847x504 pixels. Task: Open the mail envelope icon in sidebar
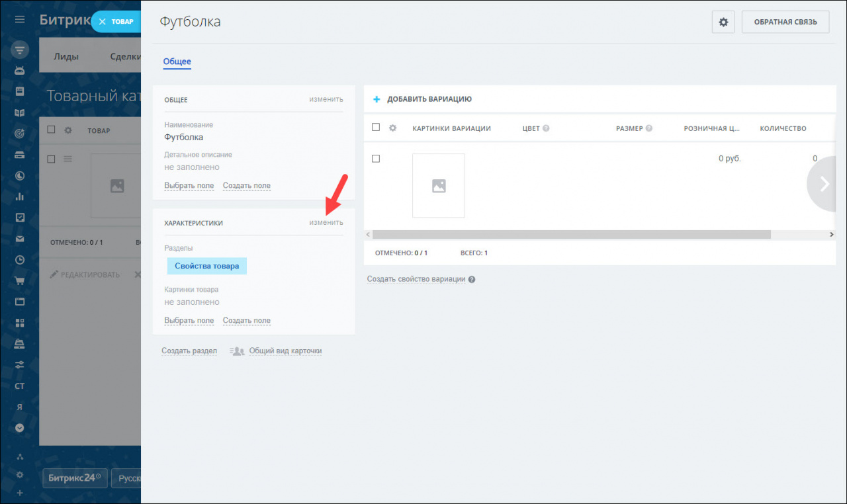point(20,239)
